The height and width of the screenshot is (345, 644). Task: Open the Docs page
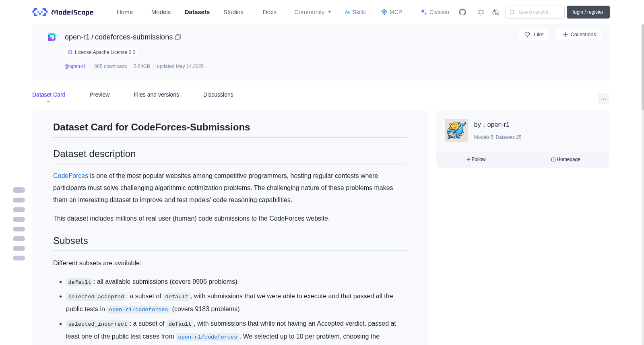pos(270,12)
